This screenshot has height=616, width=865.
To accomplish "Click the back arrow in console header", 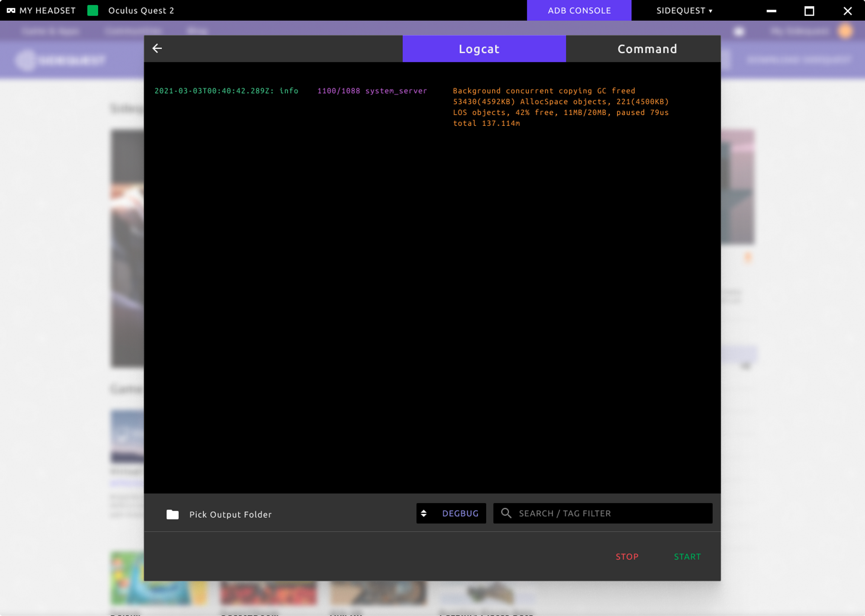I will [157, 48].
